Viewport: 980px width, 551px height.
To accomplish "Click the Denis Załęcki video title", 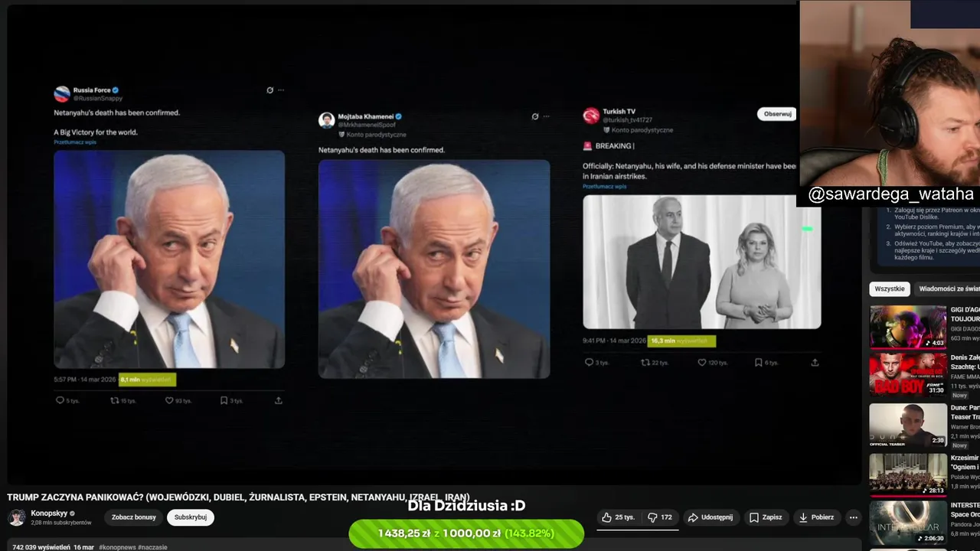I will point(965,362).
